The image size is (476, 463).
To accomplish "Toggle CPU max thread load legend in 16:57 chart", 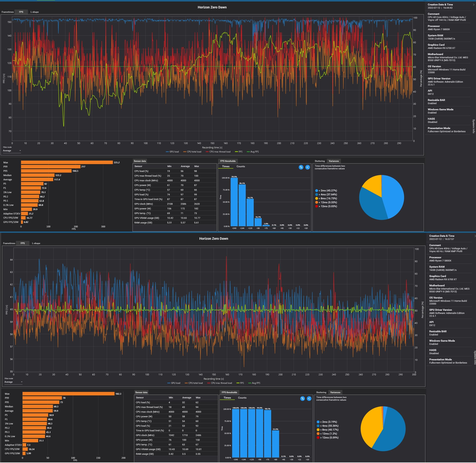I will pyautogui.click(x=219, y=383).
